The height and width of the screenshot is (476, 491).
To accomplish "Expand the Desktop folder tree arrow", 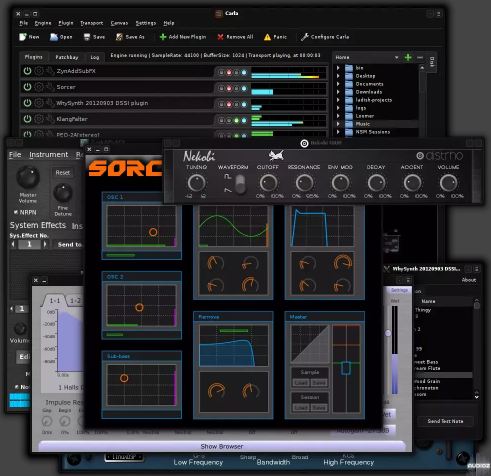I will click(x=338, y=76).
